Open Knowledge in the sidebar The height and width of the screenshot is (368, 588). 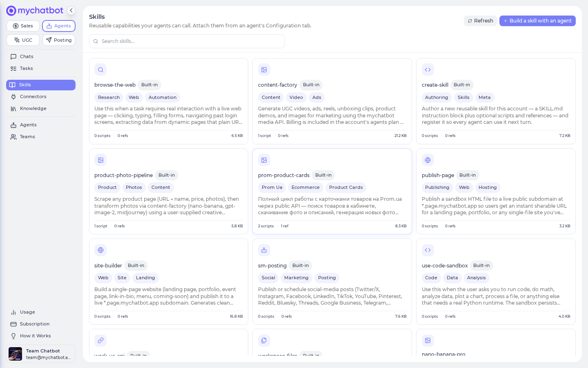[x=41, y=109]
